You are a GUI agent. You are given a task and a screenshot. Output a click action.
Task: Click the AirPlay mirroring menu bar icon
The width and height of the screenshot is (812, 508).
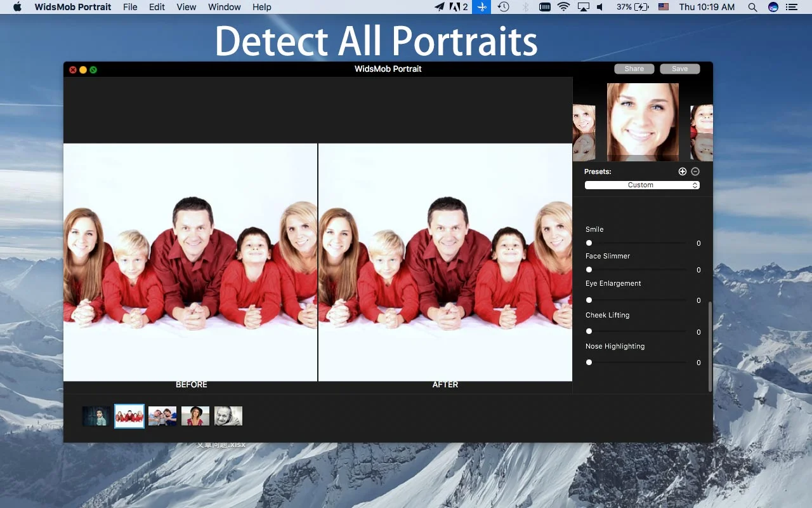[583, 7]
